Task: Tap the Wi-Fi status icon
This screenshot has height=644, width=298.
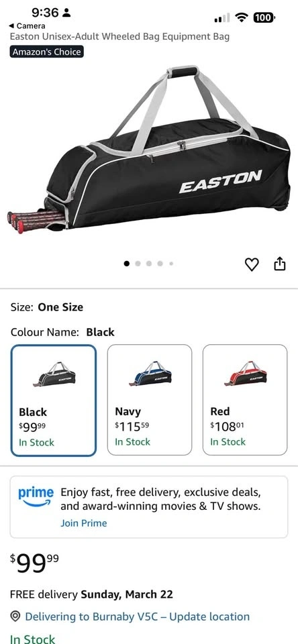Action: tap(242, 17)
